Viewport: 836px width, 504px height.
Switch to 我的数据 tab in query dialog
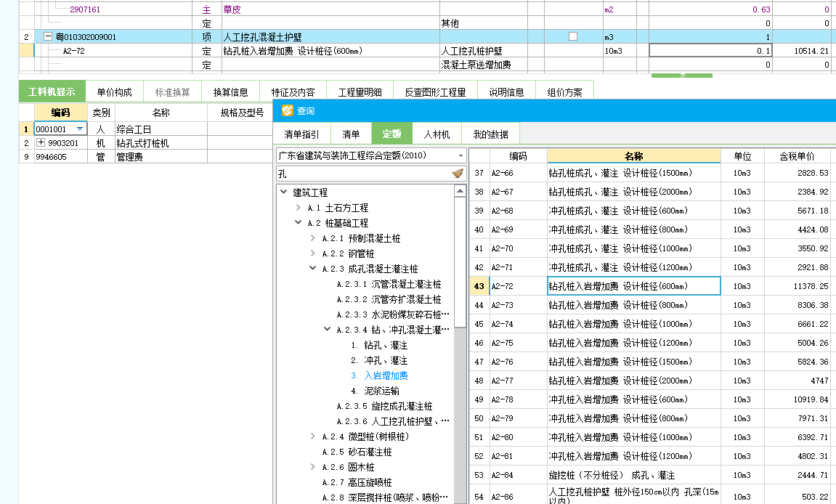tap(491, 134)
